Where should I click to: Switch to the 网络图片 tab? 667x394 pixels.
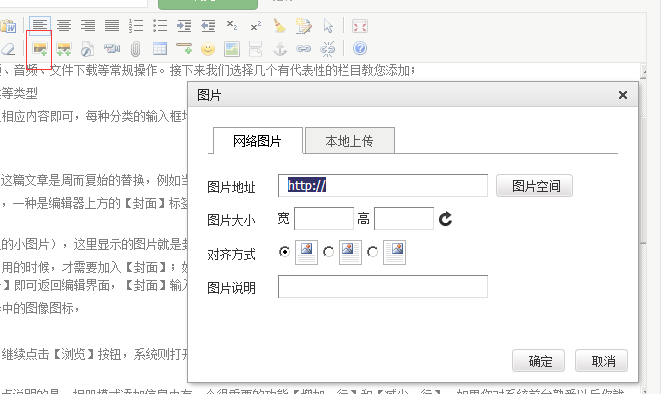[258, 140]
